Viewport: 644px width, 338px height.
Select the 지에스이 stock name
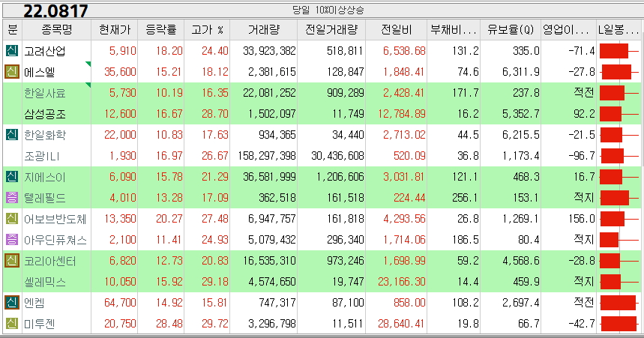(45, 178)
